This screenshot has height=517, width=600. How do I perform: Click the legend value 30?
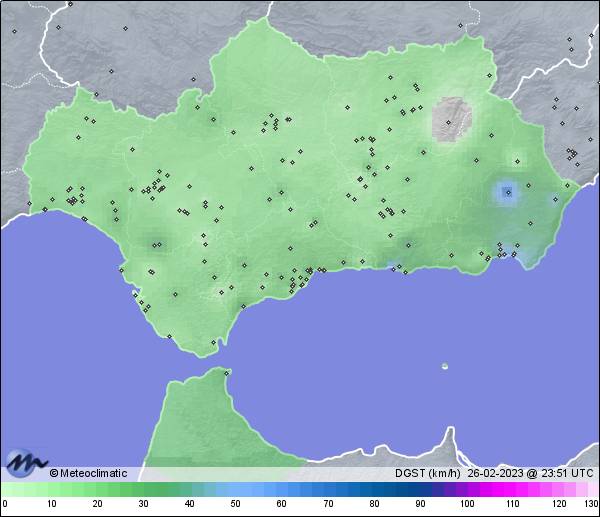click(x=143, y=504)
